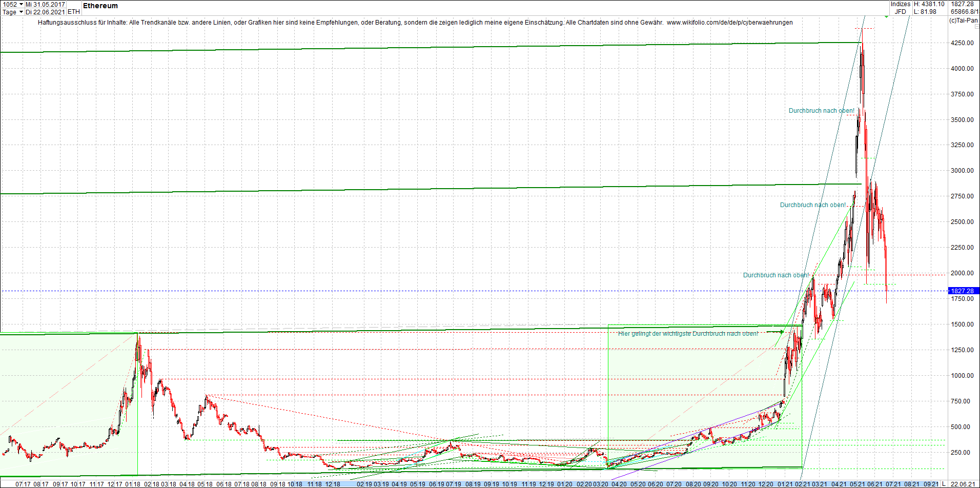Open the wikifolio.com cyberwaehrungen link

pos(736,23)
